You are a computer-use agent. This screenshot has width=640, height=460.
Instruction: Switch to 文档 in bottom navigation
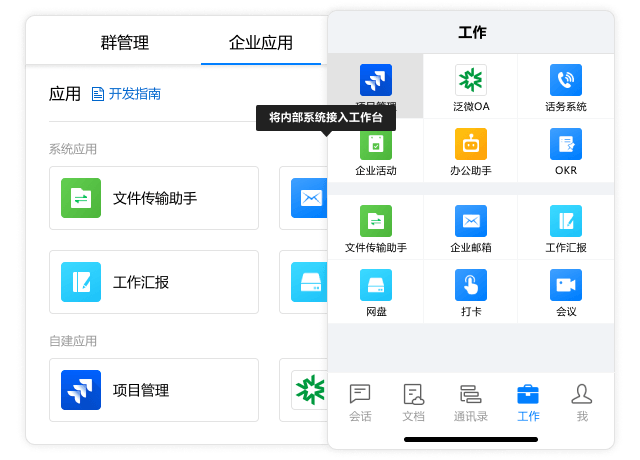(413, 402)
